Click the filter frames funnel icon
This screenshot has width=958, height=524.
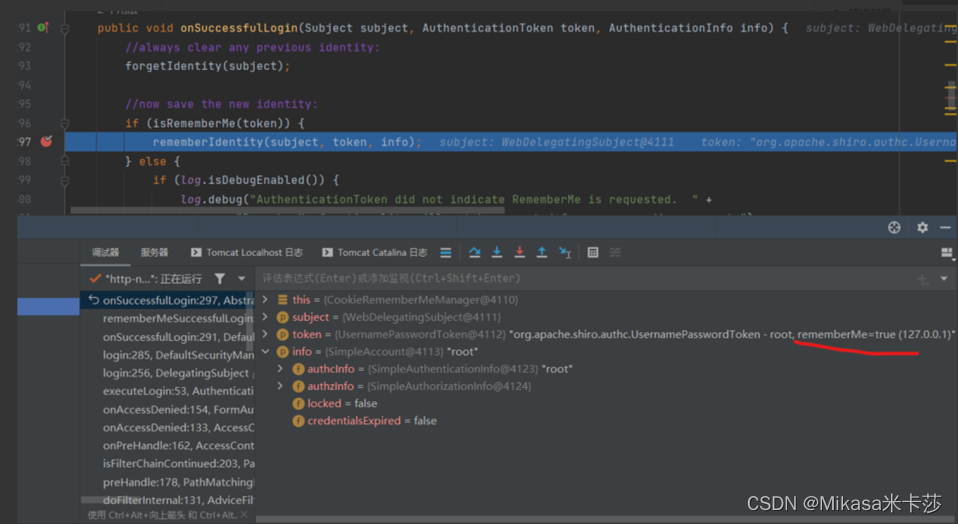click(x=219, y=278)
